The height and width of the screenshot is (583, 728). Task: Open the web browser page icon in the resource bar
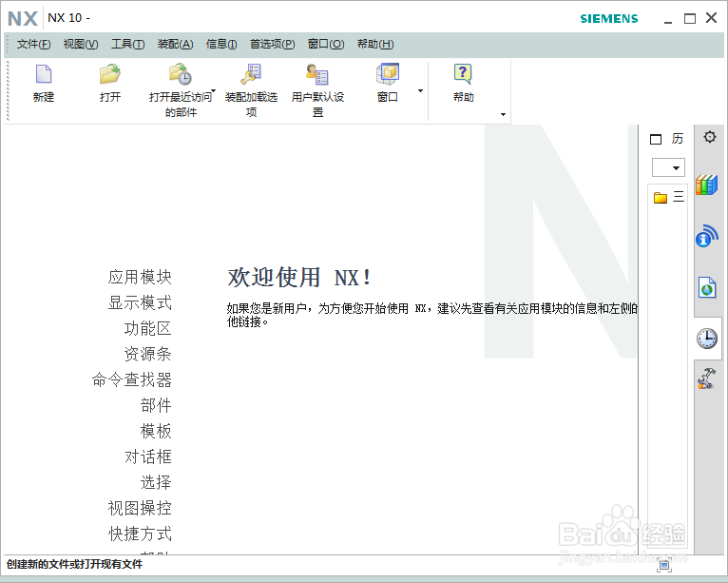pos(707,287)
